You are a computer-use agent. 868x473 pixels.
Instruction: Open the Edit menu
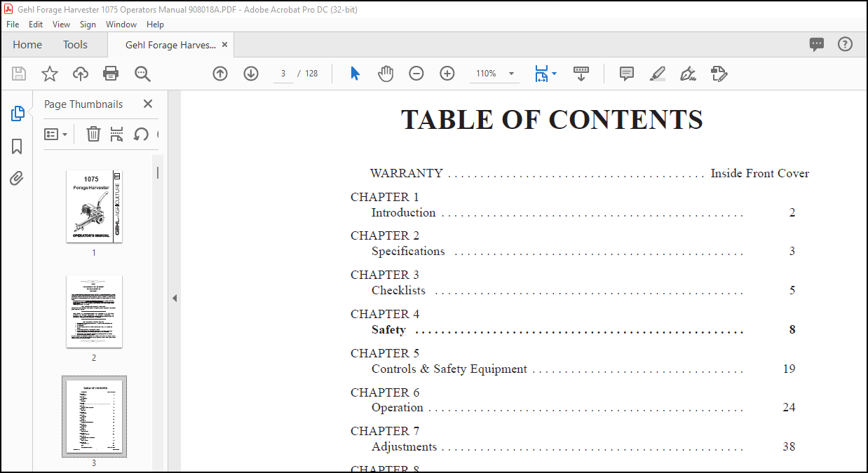36,24
